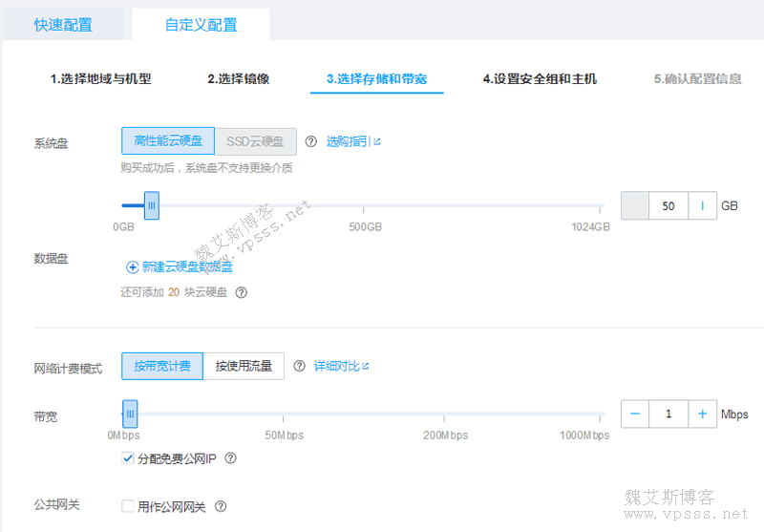Viewport: 764px width, 532px height.
Task: Click the help icon next to 按使用流量
Action: (299, 366)
